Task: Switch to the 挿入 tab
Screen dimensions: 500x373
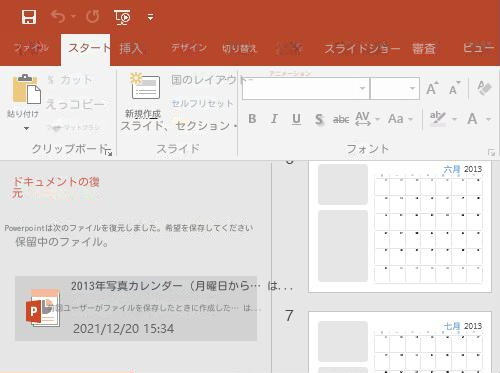Action: (x=131, y=49)
